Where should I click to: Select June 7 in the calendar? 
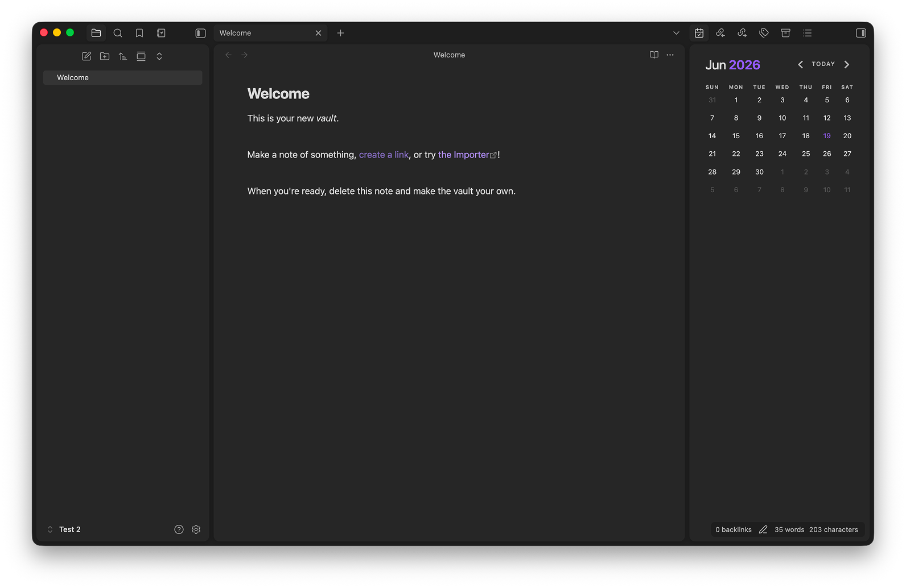point(712,118)
